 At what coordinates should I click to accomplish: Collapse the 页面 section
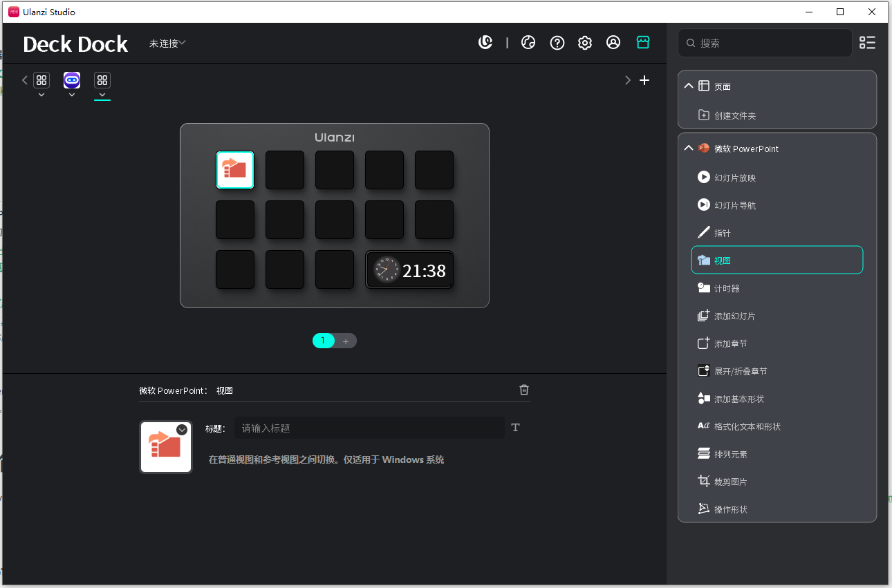coord(688,86)
